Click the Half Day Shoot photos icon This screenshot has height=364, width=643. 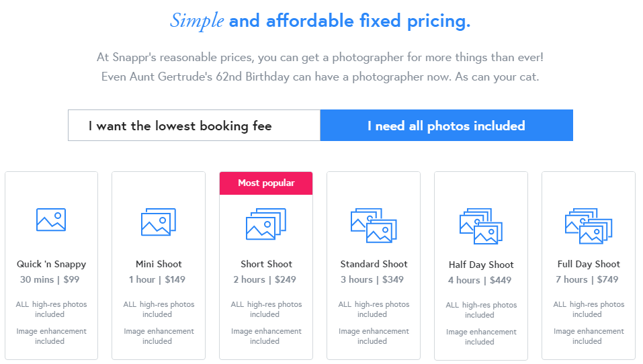click(x=481, y=226)
